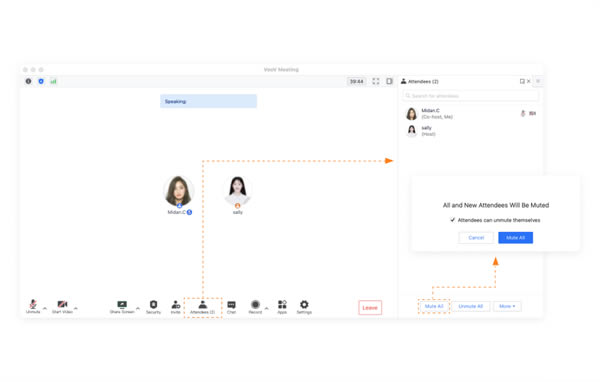Open the Share Screen tool

(122, 307)
